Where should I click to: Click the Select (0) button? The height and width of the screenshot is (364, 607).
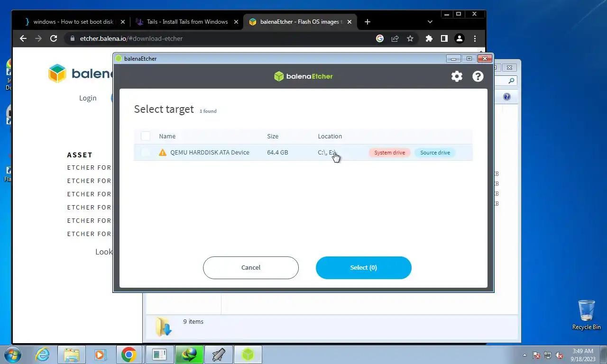pyautogui.click(x=364, y=268)
